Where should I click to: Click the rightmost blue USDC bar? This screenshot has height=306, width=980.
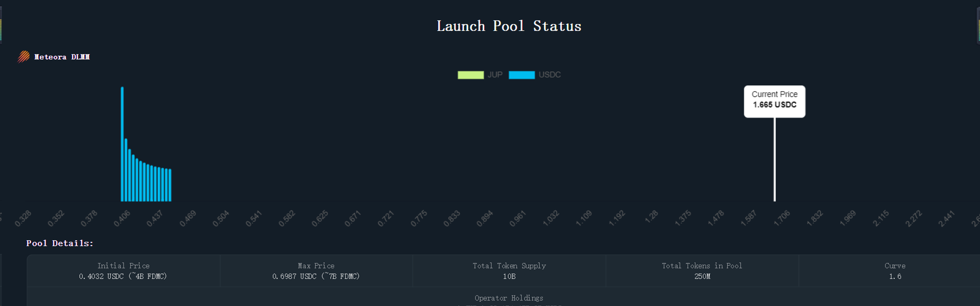(x=170, y=185)
